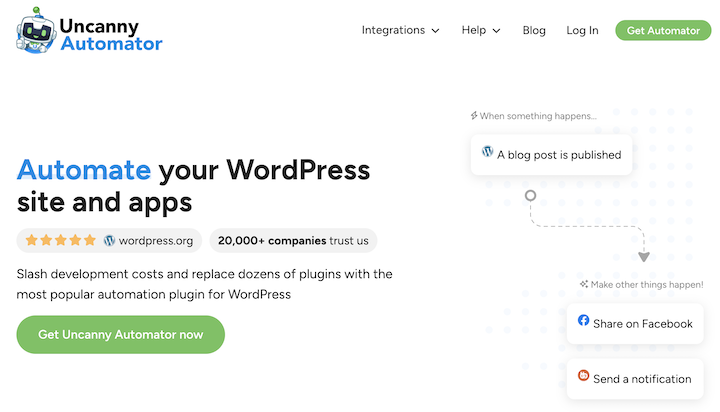Image resolution: width=720 pixels, height=412 pixels.
Task: Click the 'When something happens...' label
Action: (538, 116)
